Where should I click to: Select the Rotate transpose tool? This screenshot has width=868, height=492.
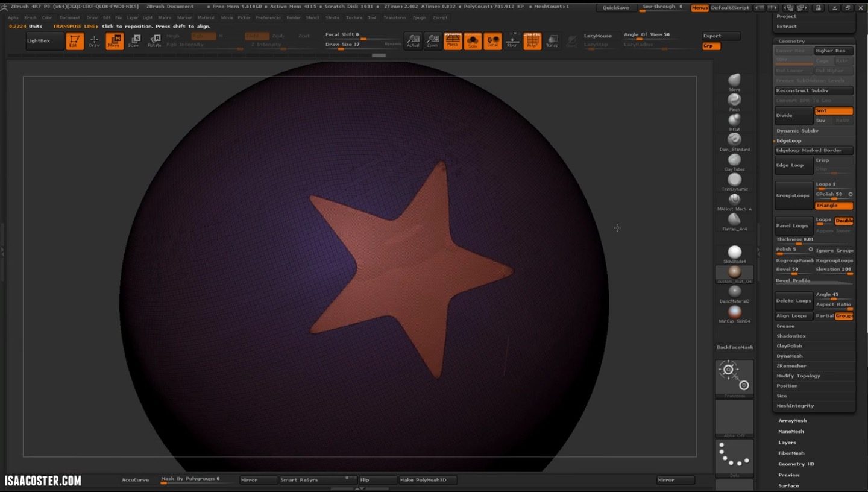coord(154,42)
